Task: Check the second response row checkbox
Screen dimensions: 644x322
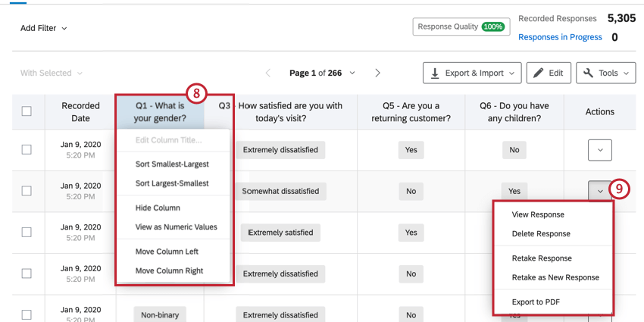Action: coord(27,191)
